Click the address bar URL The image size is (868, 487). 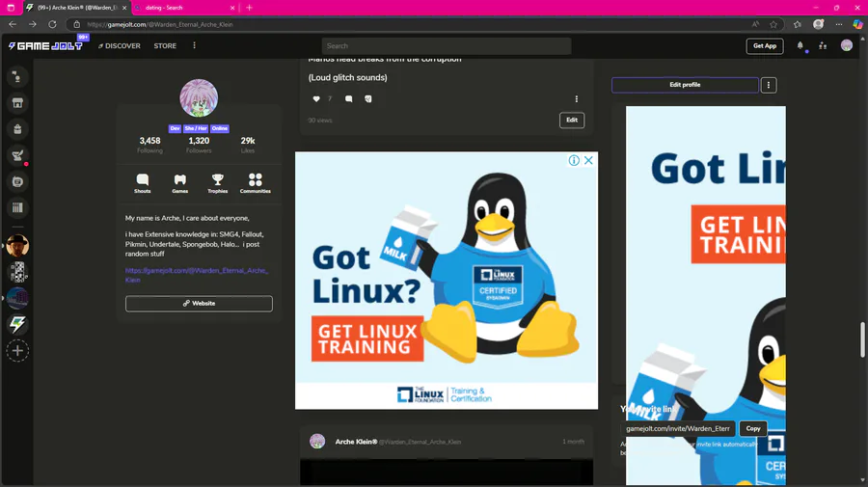[x=160, y=24]
